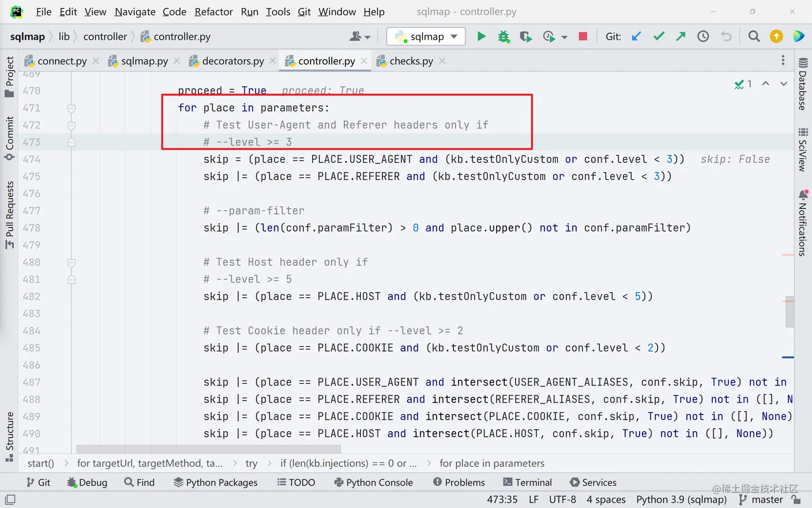
Task: Change the LF line separator
Action: tap(533, 499)
